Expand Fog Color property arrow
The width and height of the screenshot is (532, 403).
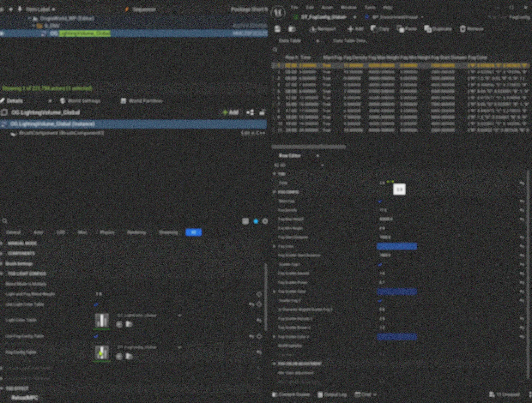(274, 246)
